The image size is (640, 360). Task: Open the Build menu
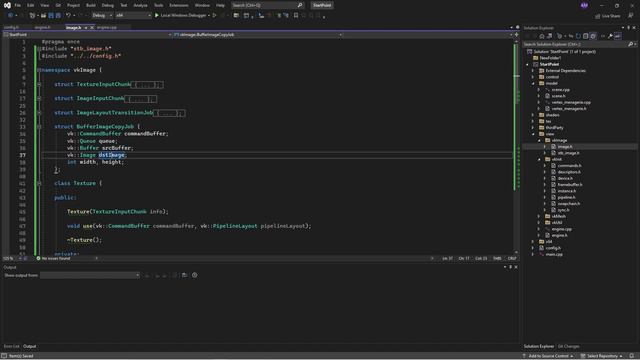(x=91, y=5)
